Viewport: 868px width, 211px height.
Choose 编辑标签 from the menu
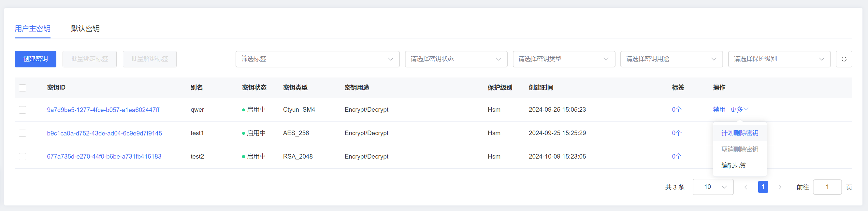(x=740, y=165)
